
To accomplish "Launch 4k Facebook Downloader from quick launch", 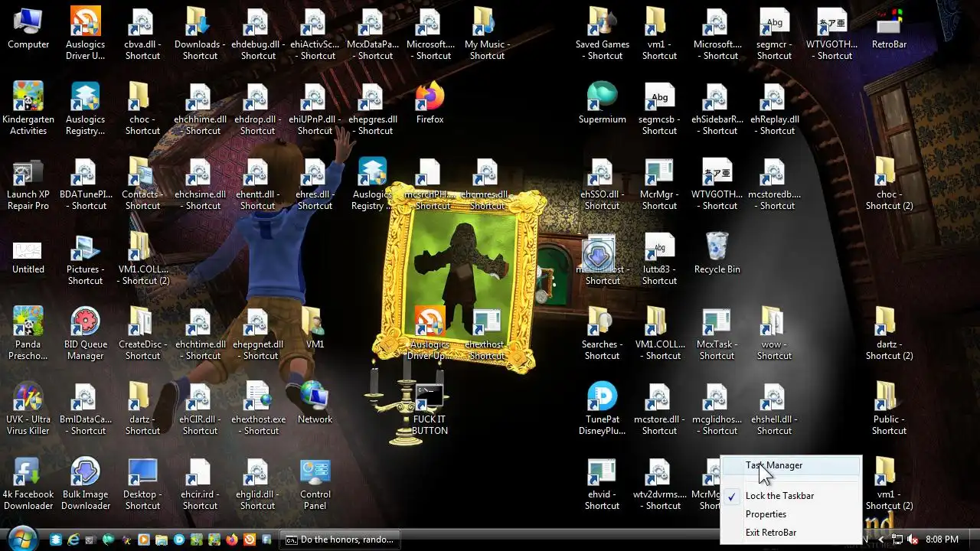I will [266, 540].
